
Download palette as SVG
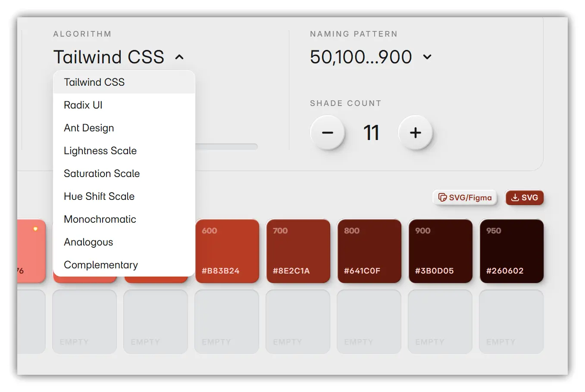tap(525, 197)
